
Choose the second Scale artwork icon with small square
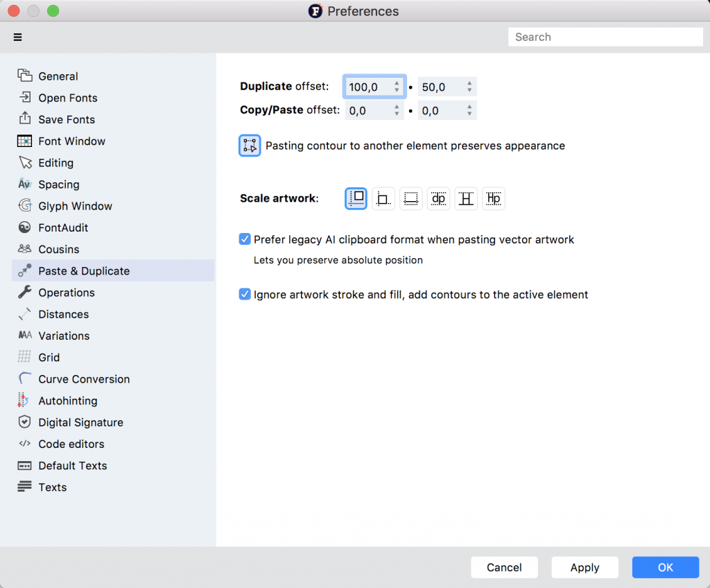(x=383, y=198)
